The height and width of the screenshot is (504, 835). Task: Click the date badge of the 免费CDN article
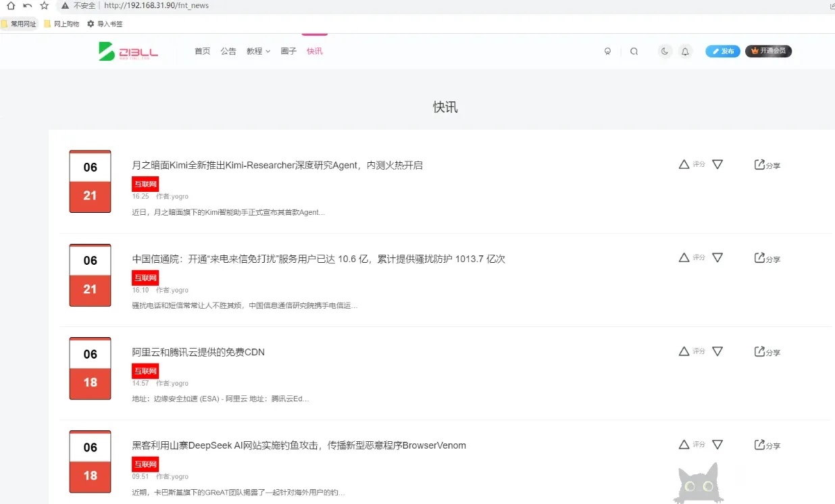point(90,368)
